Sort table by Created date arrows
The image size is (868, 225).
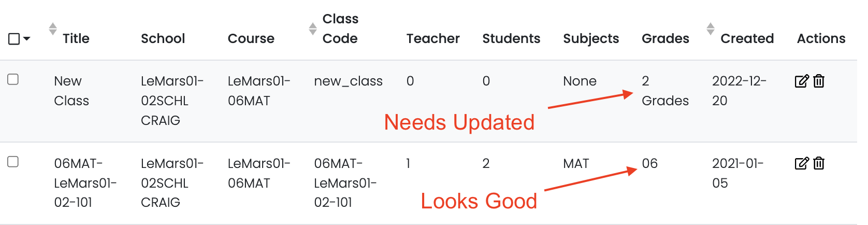711,29
